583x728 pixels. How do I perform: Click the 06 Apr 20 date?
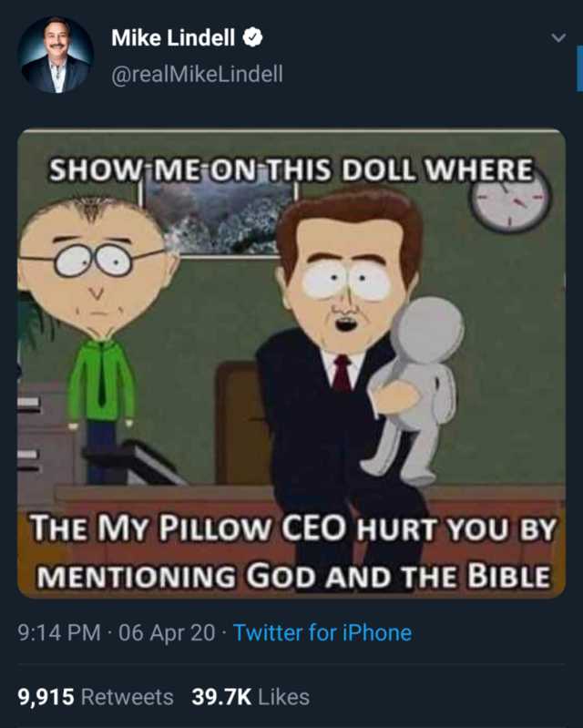click(x=167, y=632)
